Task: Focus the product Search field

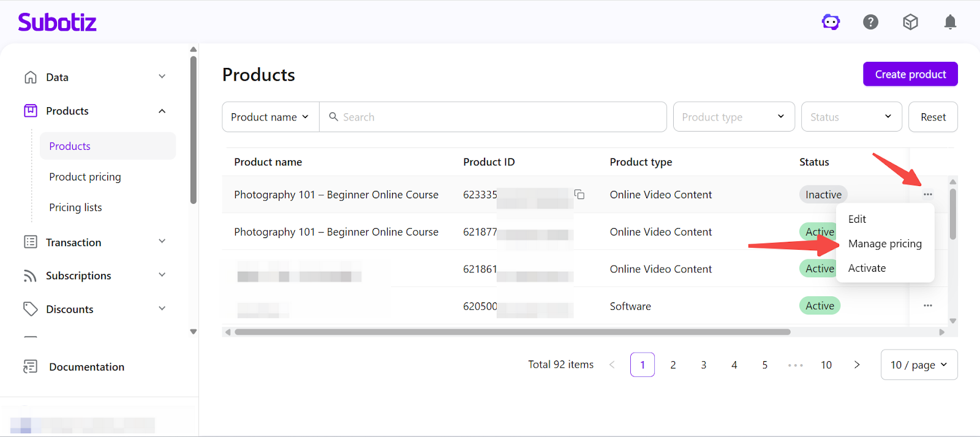Action: [x=496, y=117]
